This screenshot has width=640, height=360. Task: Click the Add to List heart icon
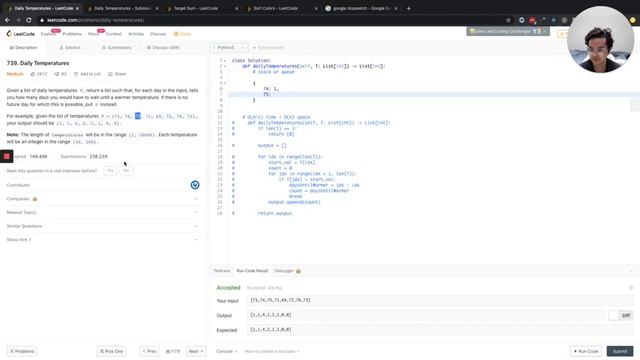[76, 74]
